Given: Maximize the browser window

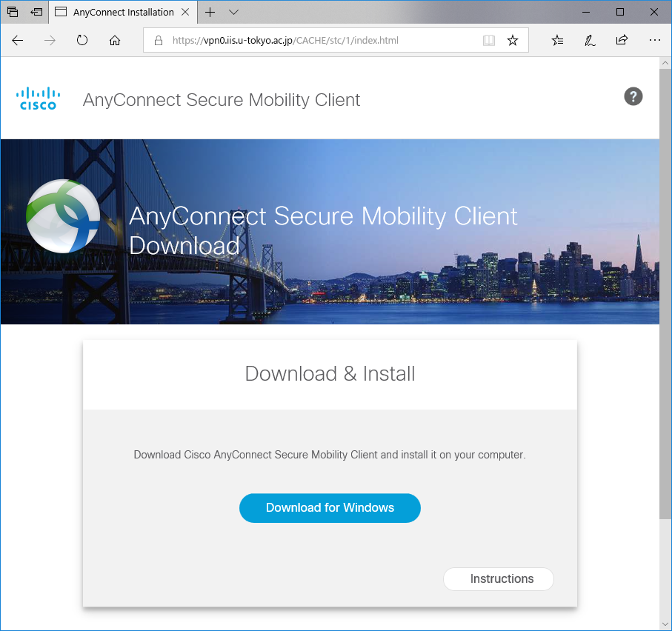Looking at the screenshot, I should [619, 12].
